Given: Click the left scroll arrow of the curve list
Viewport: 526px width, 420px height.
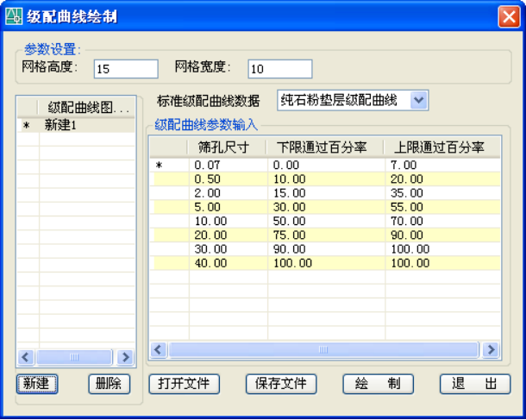Looking at the screenshot, I should click(x=26, y=357).
